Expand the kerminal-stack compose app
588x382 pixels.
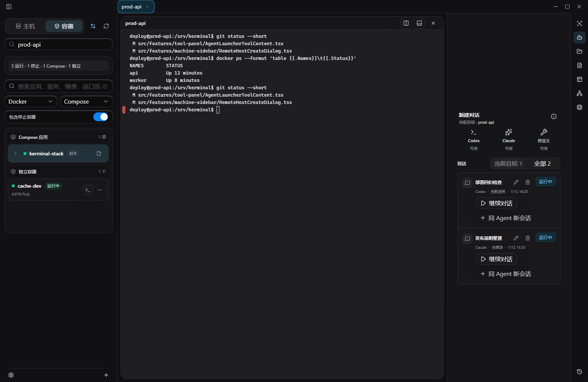point(15,154)
